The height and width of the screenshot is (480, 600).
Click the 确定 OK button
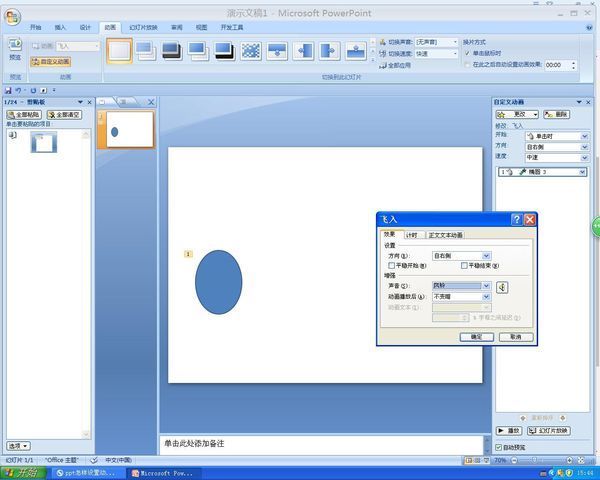point(476,337)
